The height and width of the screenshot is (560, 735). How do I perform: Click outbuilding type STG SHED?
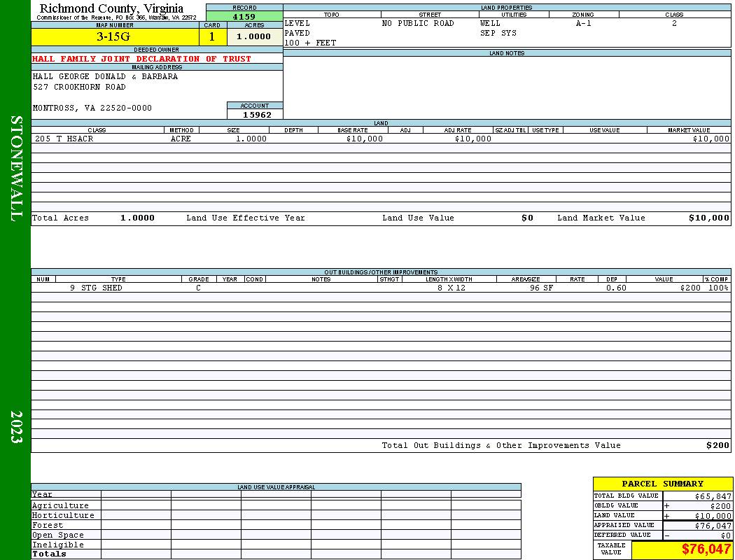pos(101,288)
